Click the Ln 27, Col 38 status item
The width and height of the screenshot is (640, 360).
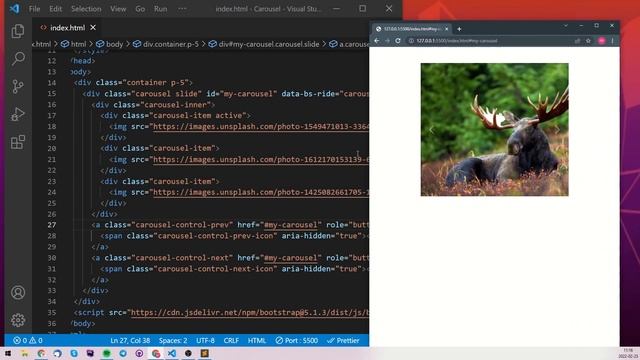pyautogui.click(x=130, y=340)
